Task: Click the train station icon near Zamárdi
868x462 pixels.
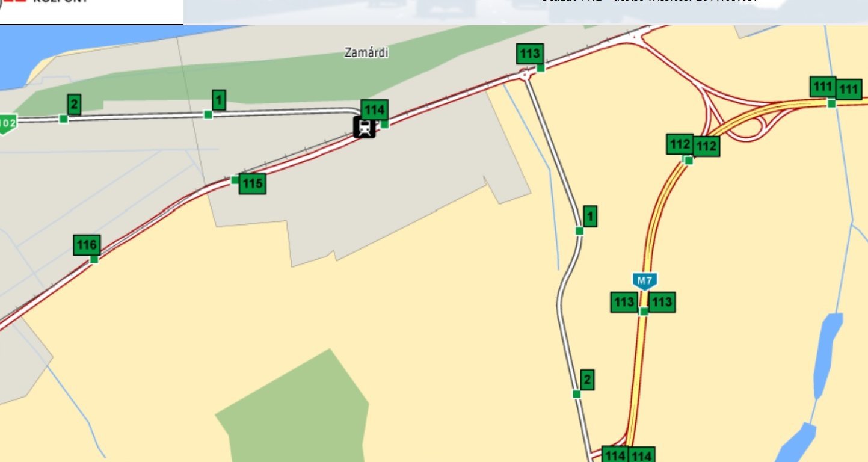Action: click(364, 128)
